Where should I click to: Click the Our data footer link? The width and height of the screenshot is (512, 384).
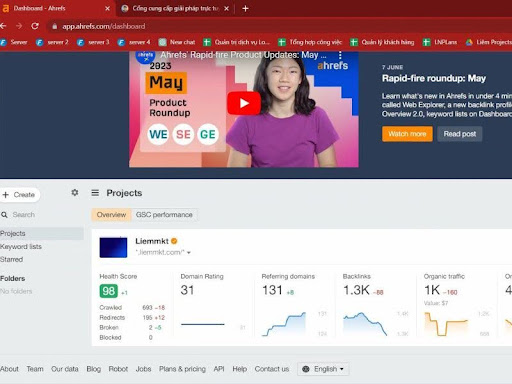click(65, 369)
